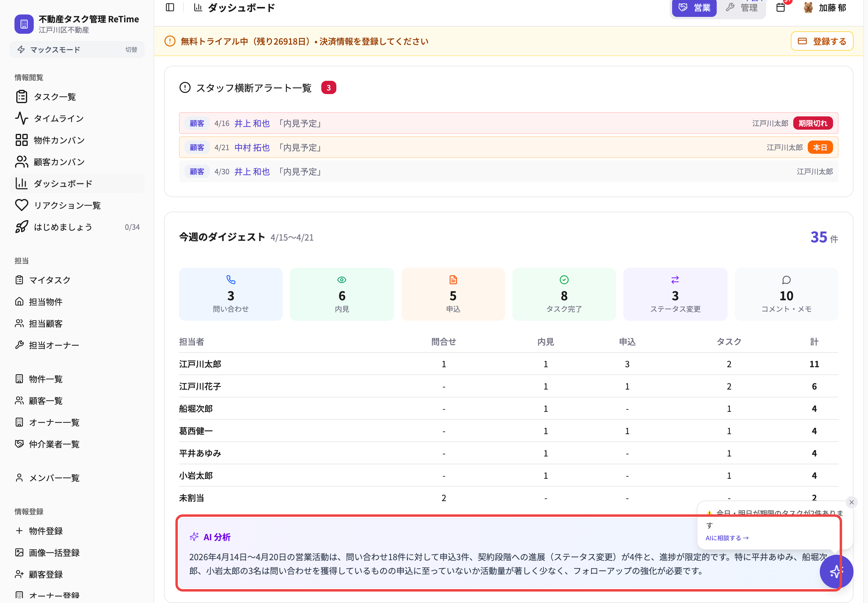This screenshot has width=868, height=603.
Task: Click the 未割当 row name
Action: click(x=192, y=497)
